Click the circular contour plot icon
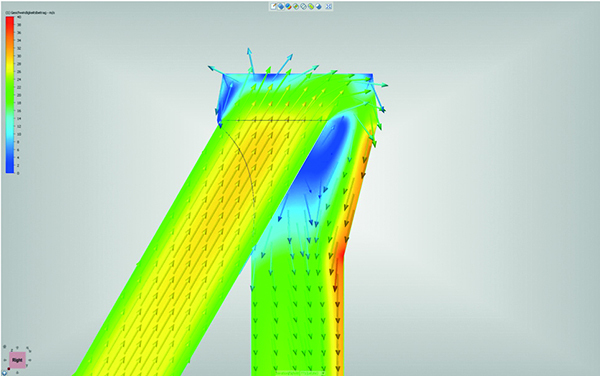Image resolution: width=600 pixels, height=376 pixels. pyautogui.click(x=296, y=7)
